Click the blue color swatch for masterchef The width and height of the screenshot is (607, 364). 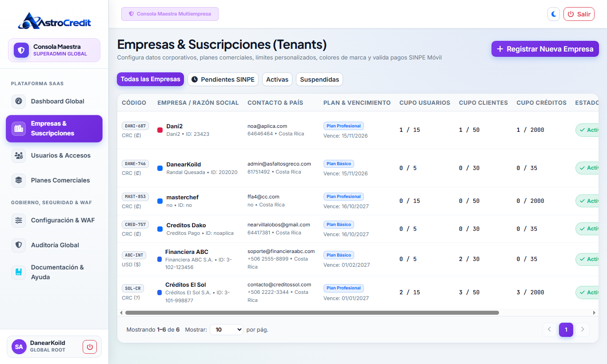click(160, 201)
